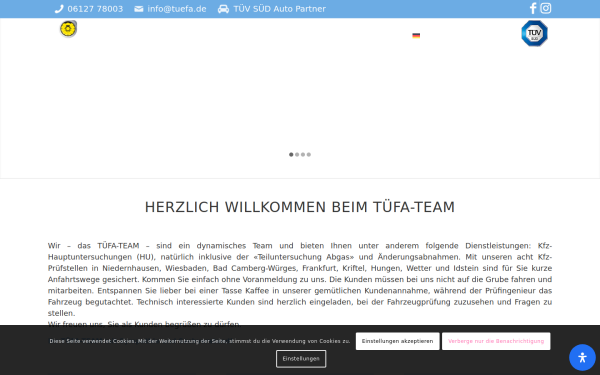600x375 pixels.
Task: Click the cookie notice text
Action: point(200,341)
